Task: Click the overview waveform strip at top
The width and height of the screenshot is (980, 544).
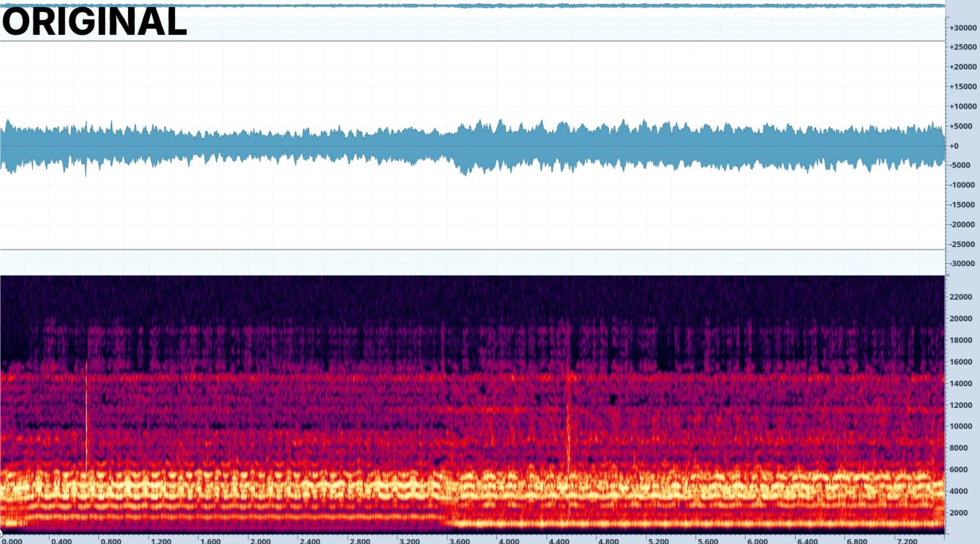Action: pos(473,6)
